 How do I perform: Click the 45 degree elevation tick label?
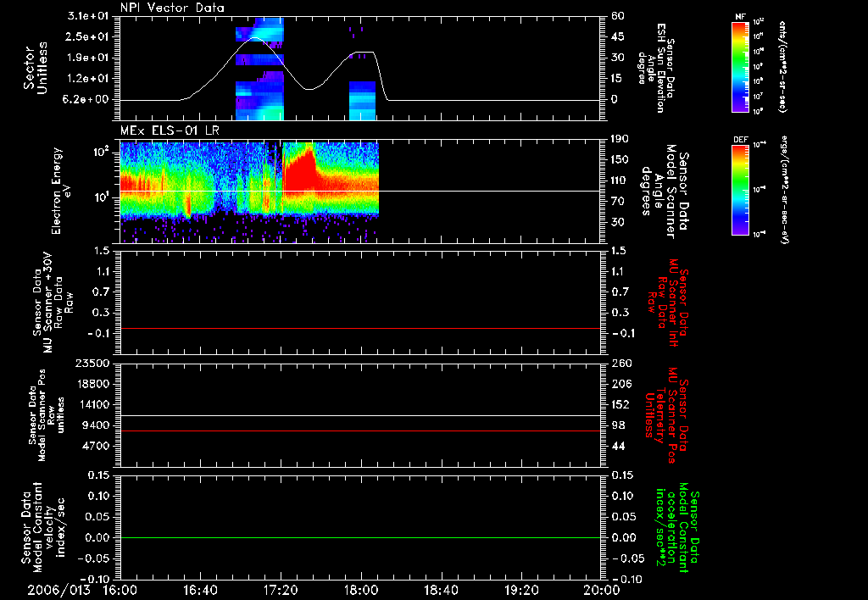(618, 36)
